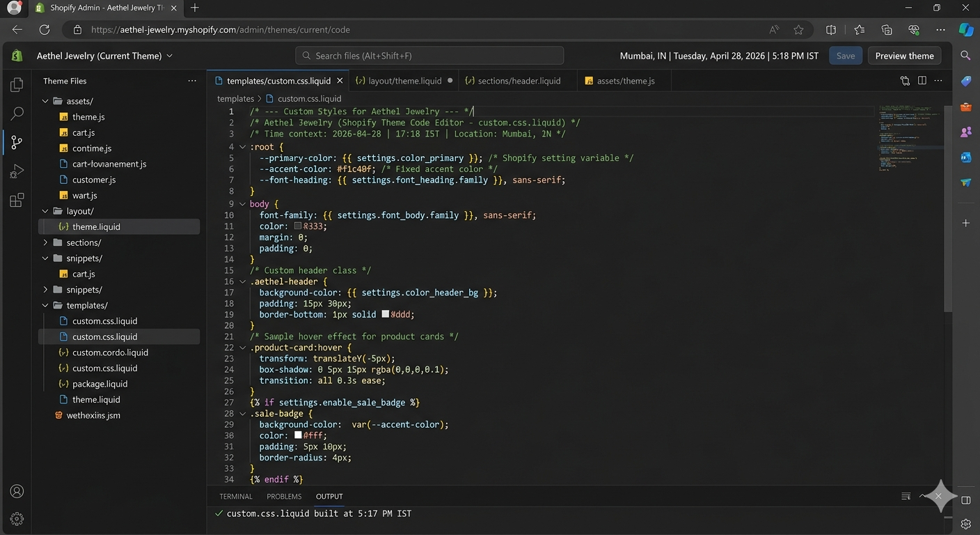Open the Manage gear in activity bar

click(x=17, y=519)
